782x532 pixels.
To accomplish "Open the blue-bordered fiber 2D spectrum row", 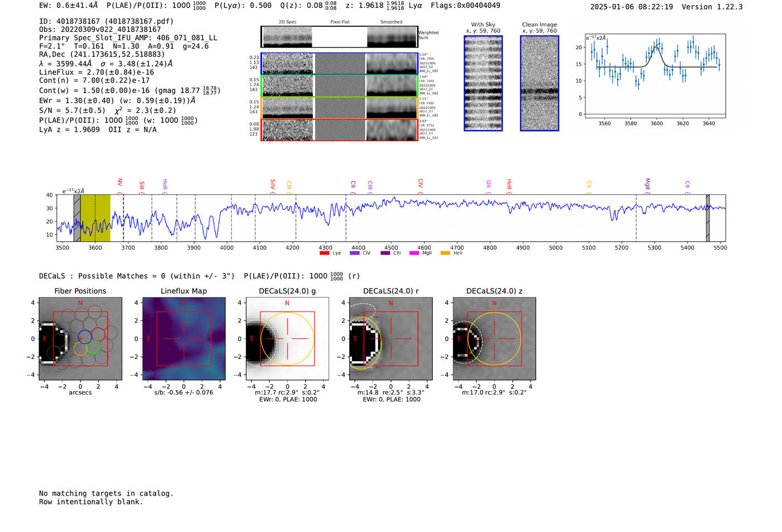I will 340,64.
